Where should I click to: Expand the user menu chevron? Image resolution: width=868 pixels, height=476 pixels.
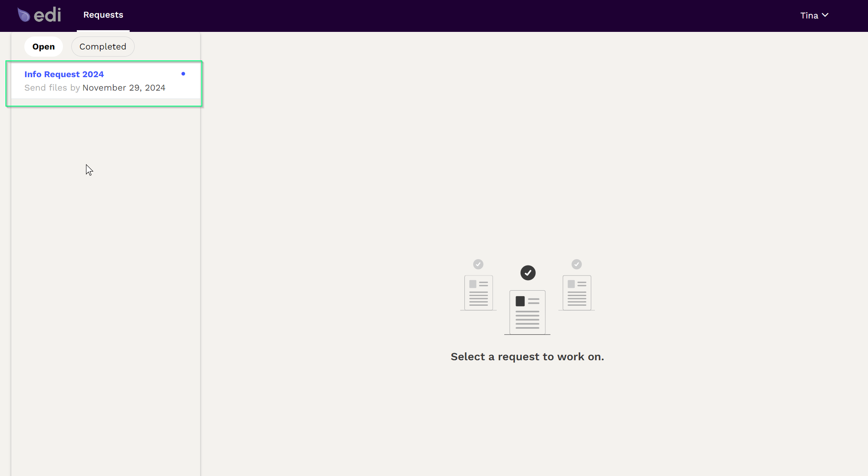click(x=826, y=15)
